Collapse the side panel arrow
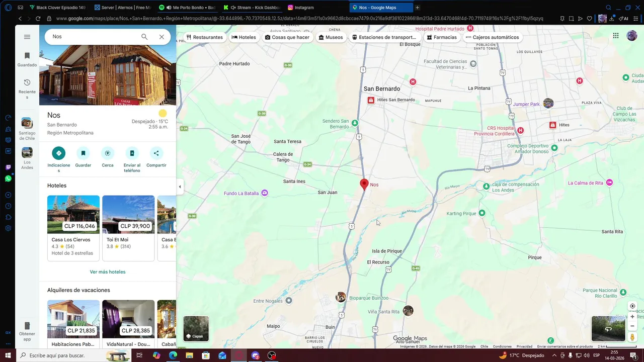644x362 pixels. point(180,187)
